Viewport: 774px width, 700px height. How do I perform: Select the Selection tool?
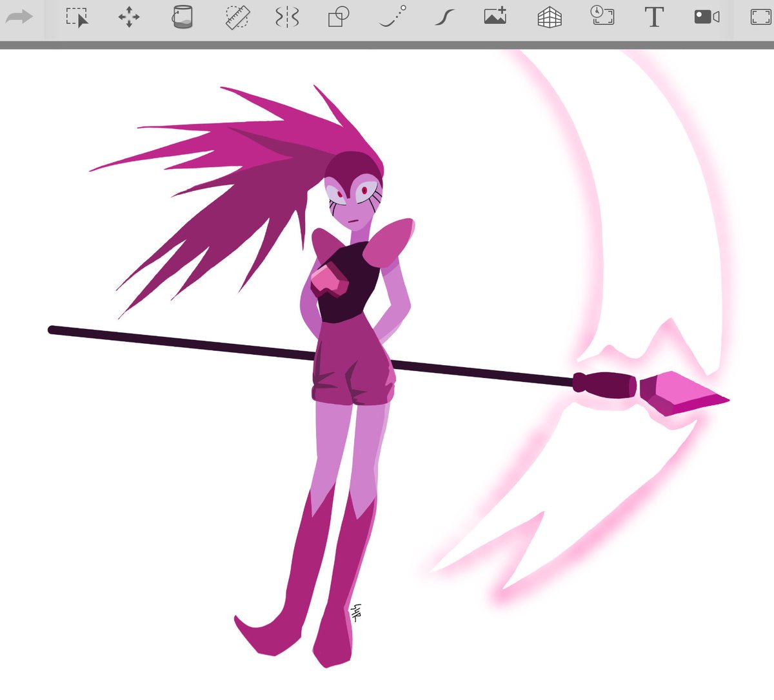77,17
